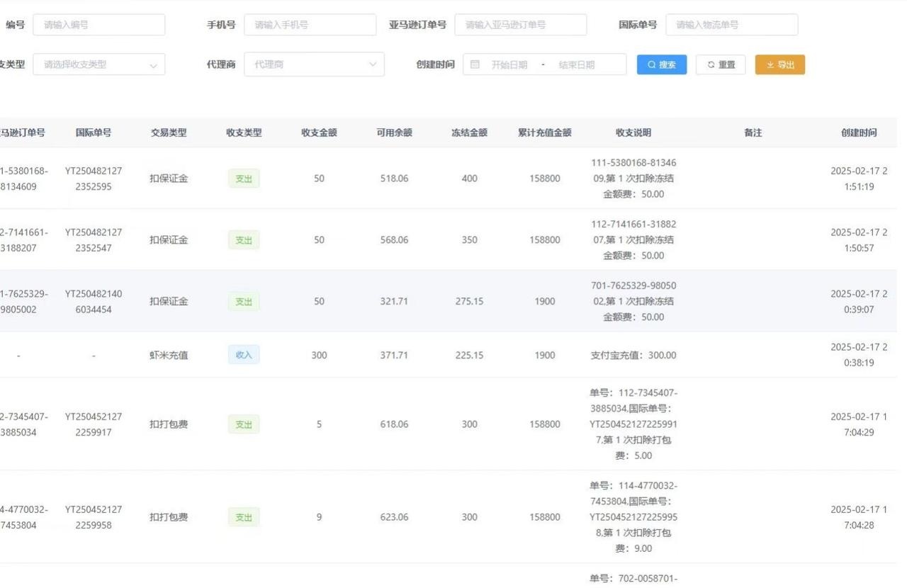
Task: Click description for order 111-5380168-8134609
Action: (x=633, y=179)
